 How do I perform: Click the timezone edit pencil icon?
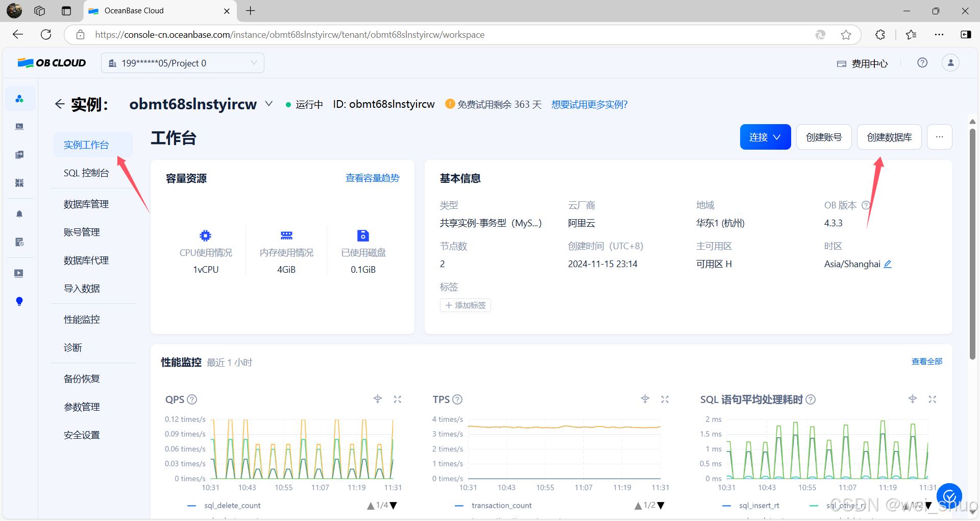(888, 264)
